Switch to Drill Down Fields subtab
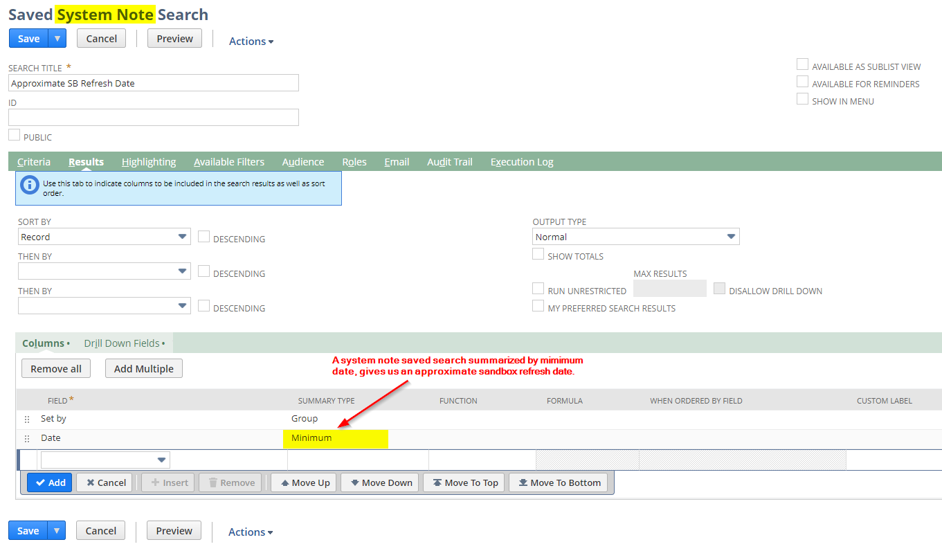942x560 pixels. coord(125,343)
